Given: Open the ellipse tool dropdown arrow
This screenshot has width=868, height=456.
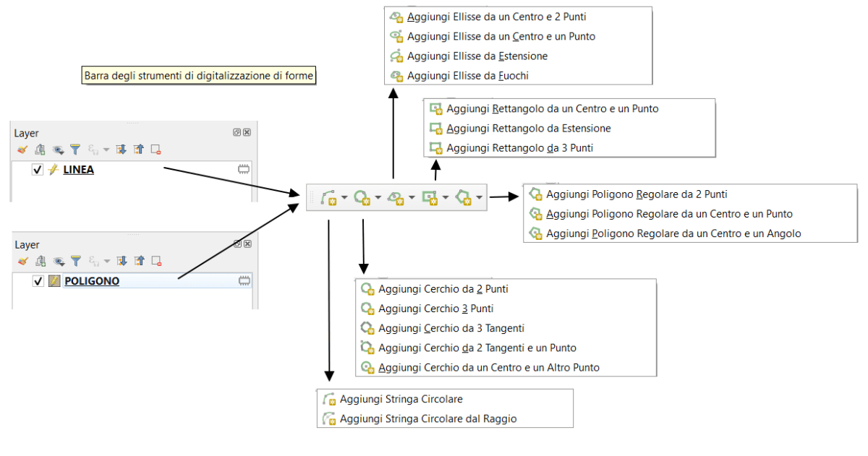Looking at the screenshot, I should pos(411,197).
